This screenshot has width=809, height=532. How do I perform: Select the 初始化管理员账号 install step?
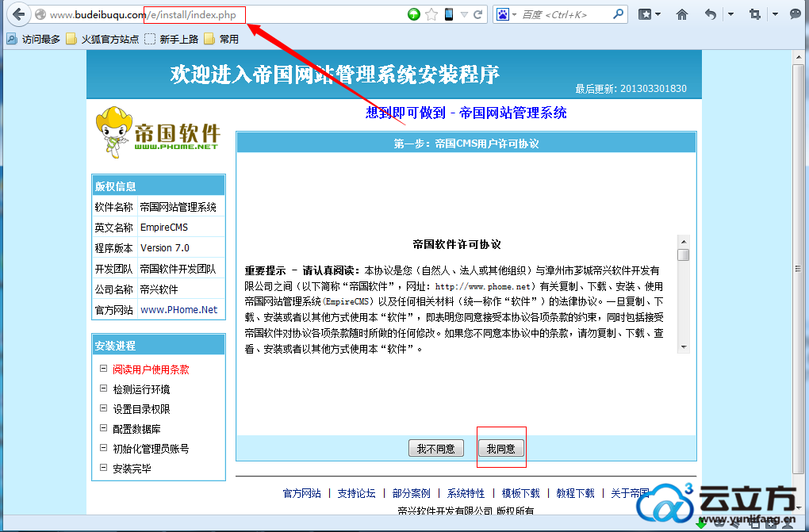pos(151,449)
